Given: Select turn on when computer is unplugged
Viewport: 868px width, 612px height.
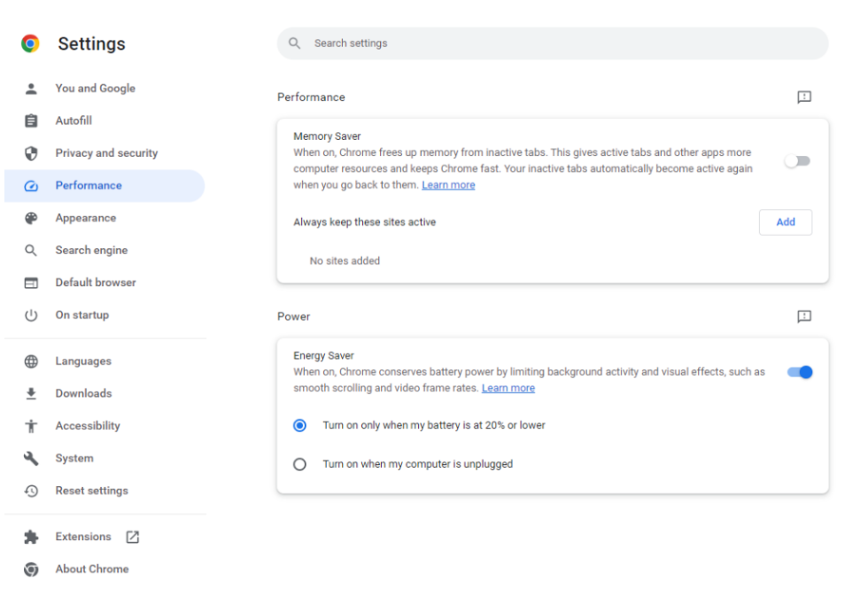Looking at the screenshot, I should (299, 464).
